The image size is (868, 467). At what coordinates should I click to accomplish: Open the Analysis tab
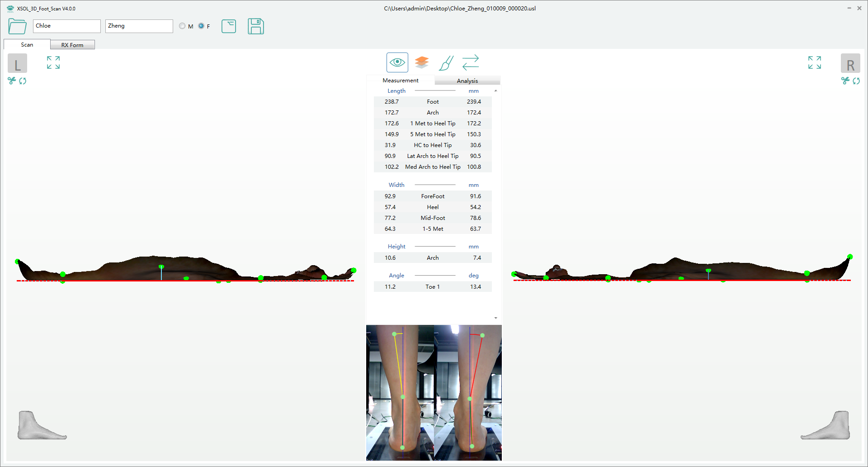[x=467, y=80]
